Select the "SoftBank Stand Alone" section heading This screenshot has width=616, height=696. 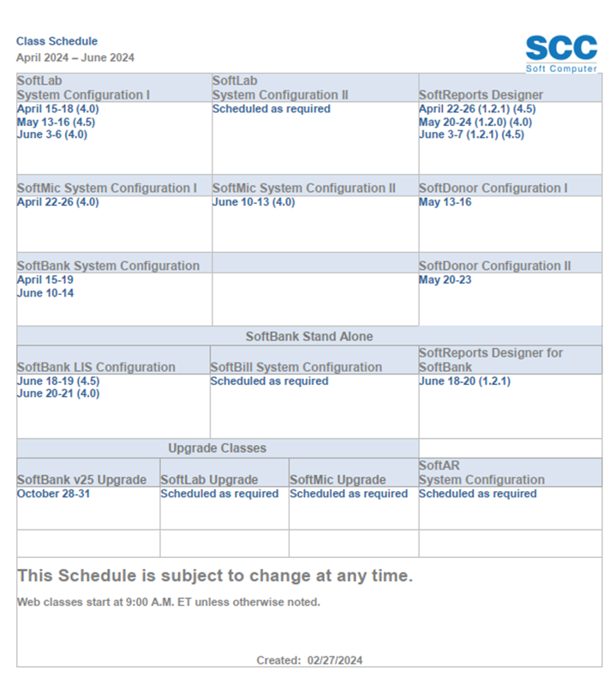309,337
